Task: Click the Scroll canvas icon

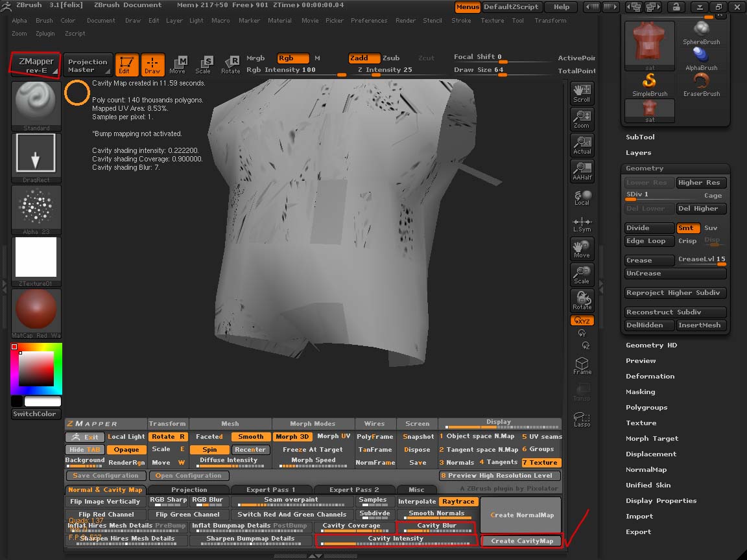Action: tap(582, 93)
